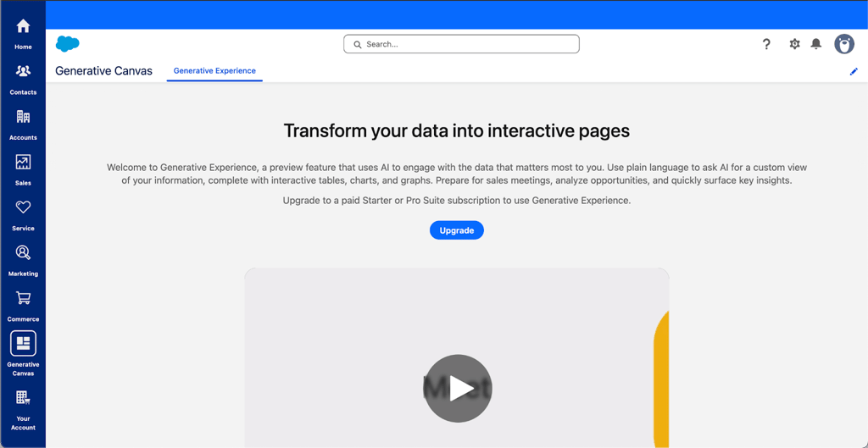Screen dimensions: 868x448
Task: Open the user profile avatar
Action: (x=844, y=44)
